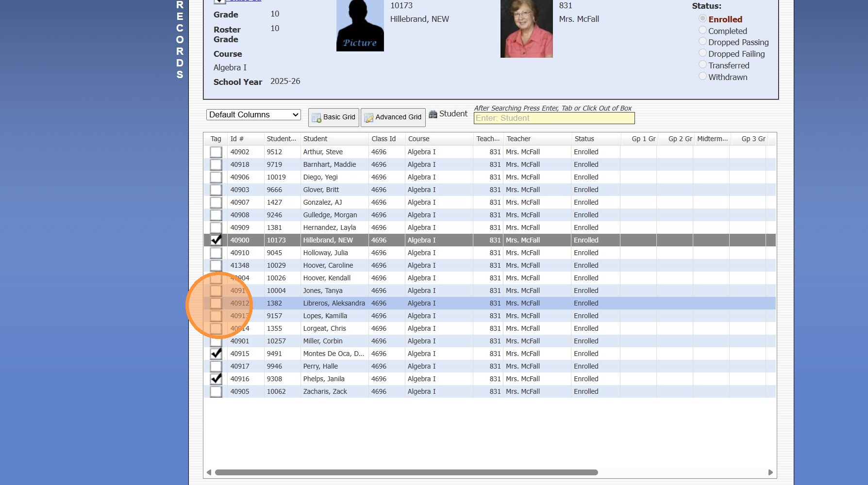
Task: Tag the Arthur, Steve row checkbox
Action: tap(216, 152)
